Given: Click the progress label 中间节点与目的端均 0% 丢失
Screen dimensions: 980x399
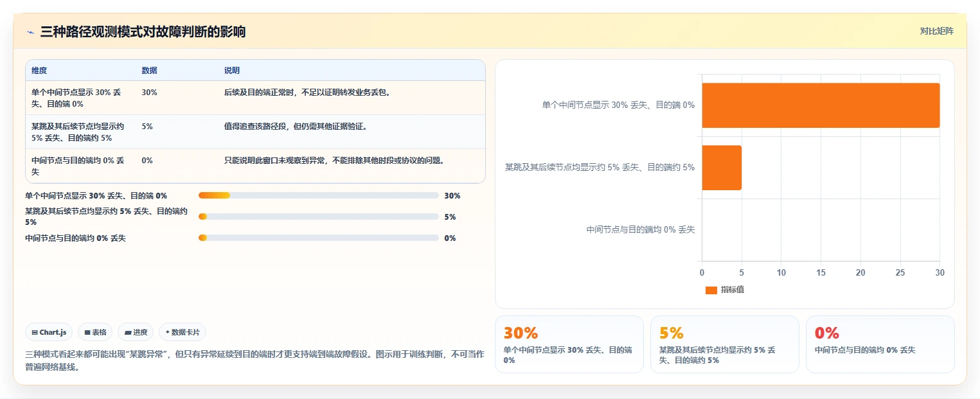Looking at the screenshot, I should pyautogui.click(x=75, y=238).
